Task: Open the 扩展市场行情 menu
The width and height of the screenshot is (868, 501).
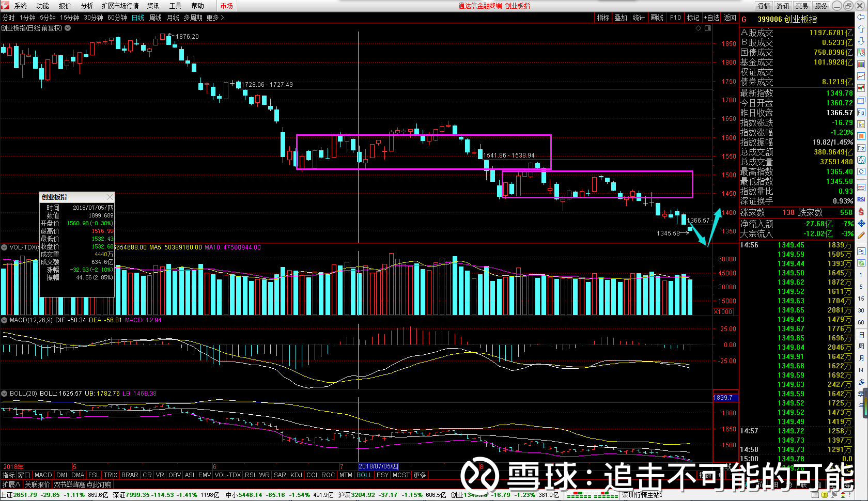Action: (x=120, y=6)
